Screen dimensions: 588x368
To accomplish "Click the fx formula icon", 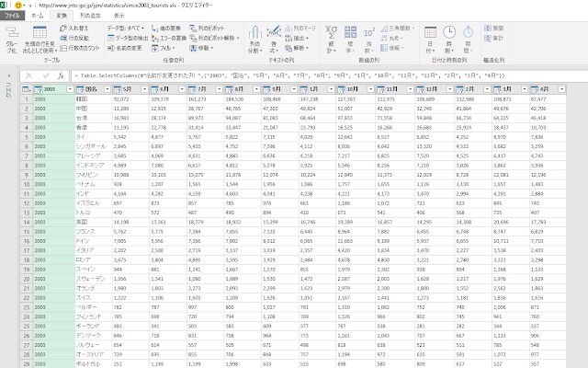I will (x=61, y=75).
